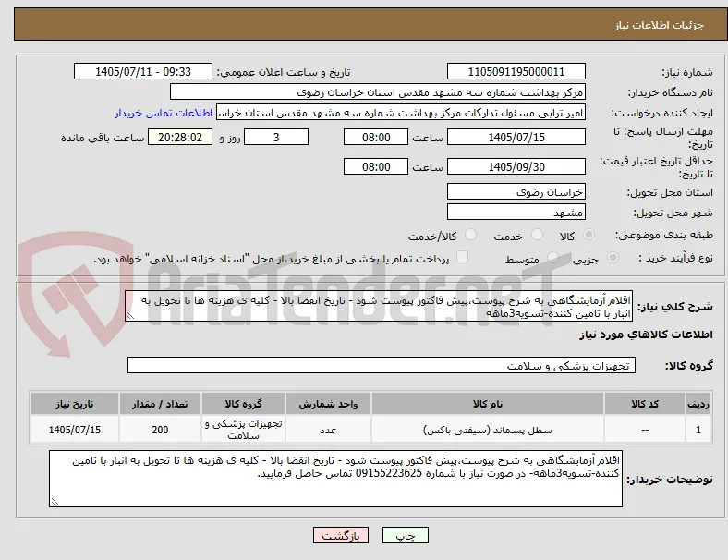Click the response deadline hour 08:00 field

[376, 138]
